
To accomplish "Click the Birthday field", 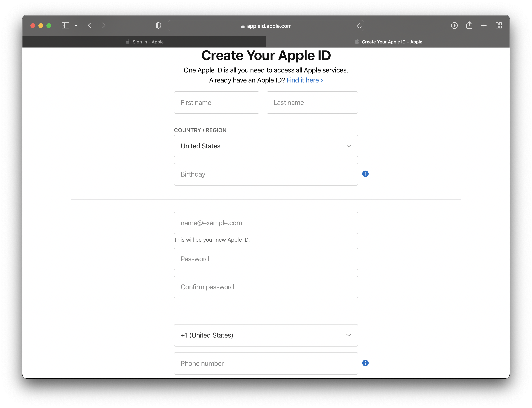I will click(266, 174).
